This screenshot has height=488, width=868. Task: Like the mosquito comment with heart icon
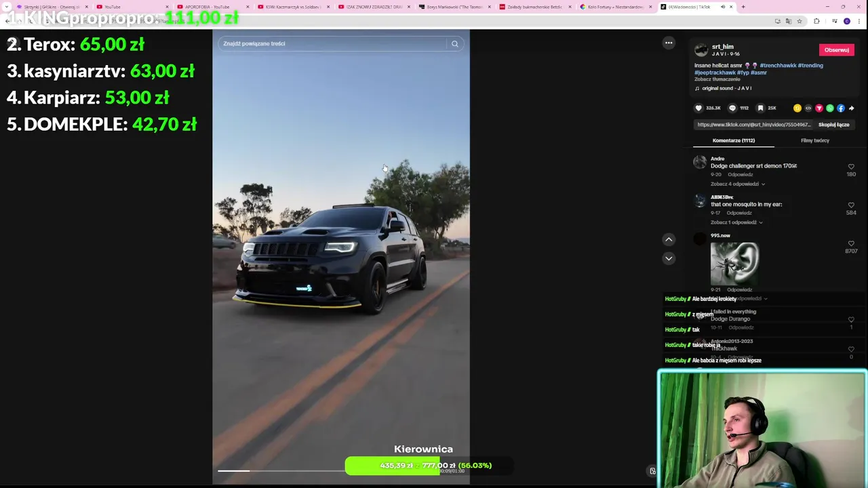click(851, 205)
